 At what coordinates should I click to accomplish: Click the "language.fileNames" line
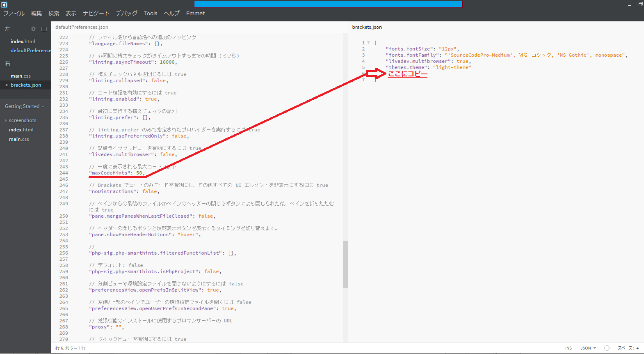(x=126, y=44)
